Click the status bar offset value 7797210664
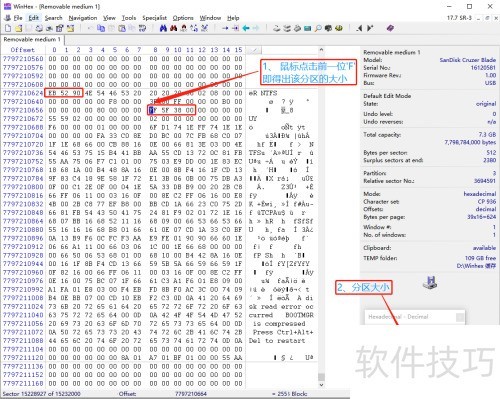The height and width of the screenshot is (399, 500). [x=191, y=394]
